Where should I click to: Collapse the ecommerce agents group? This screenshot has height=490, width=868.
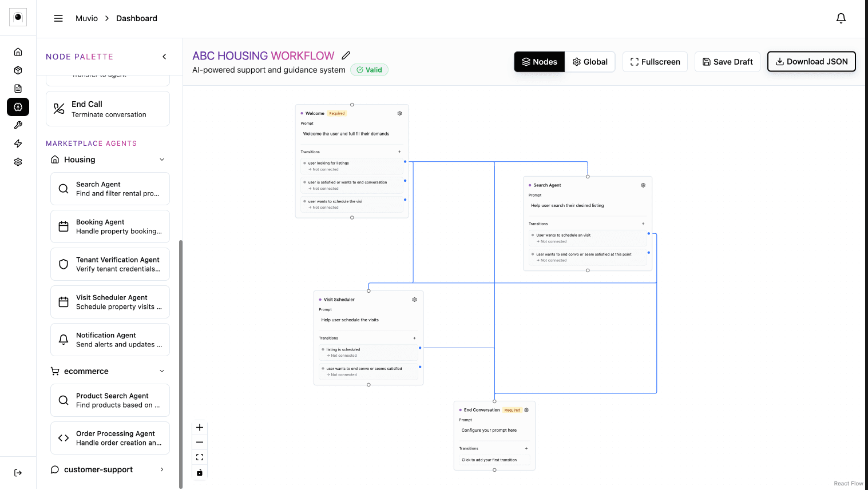(x=162, y=371)
